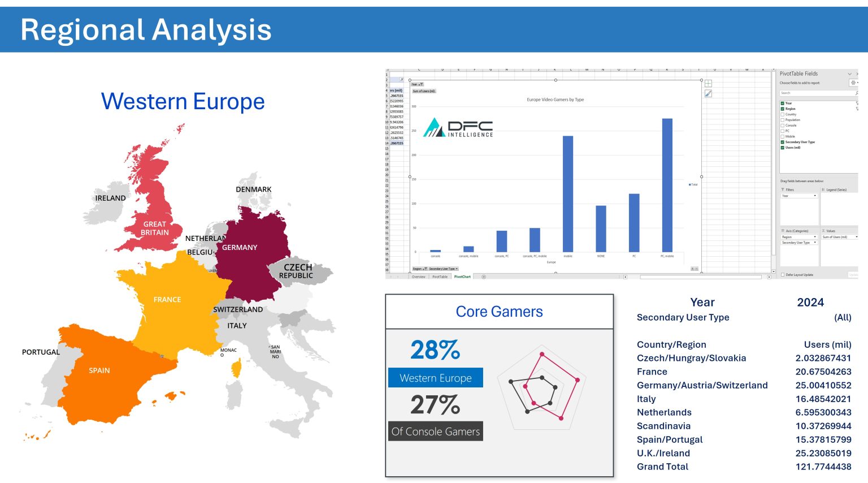Add a new worksheet with the plus icon
Viewport: 868px width, 483px height.
(x=484, y=277)
